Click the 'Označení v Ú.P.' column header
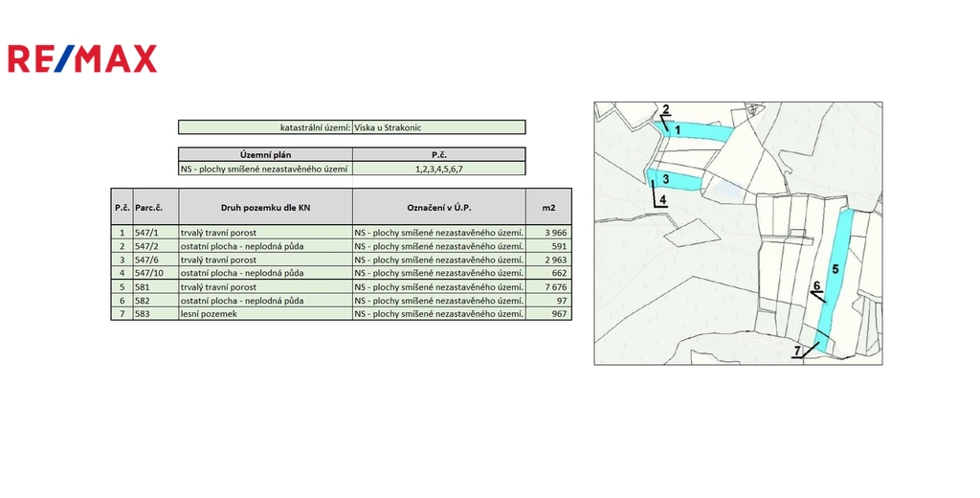 (x=438, y=207)
